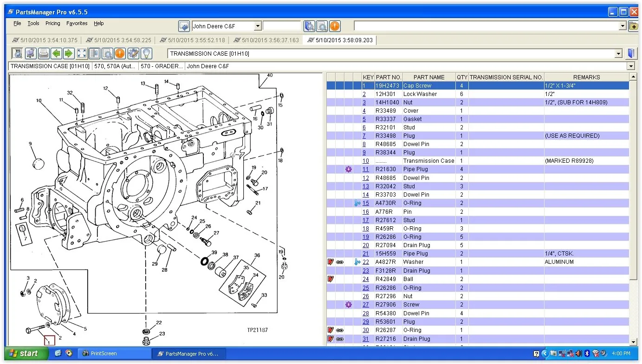
Task: Click the chain link icon on row 22
Action: point(339,262)
